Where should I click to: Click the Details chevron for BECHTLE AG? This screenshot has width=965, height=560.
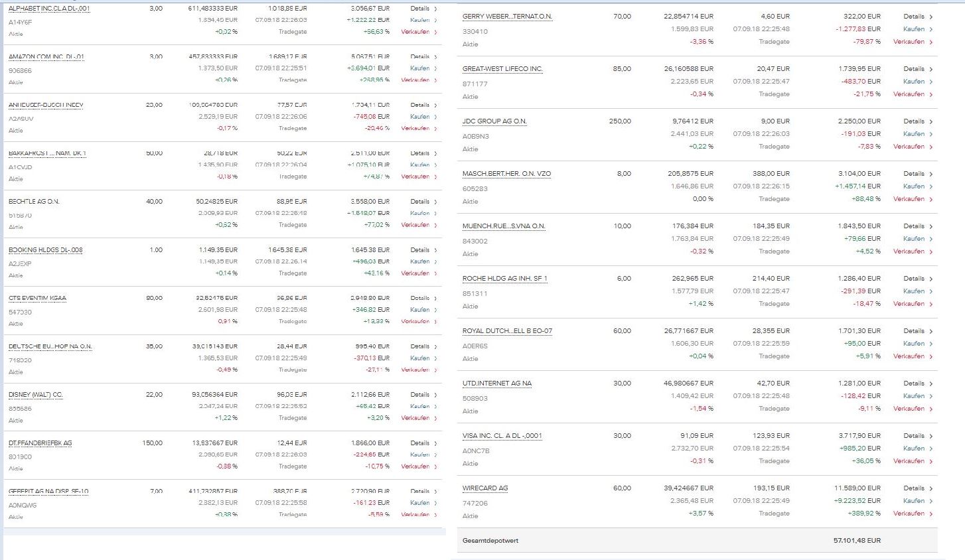coord(435,202)
